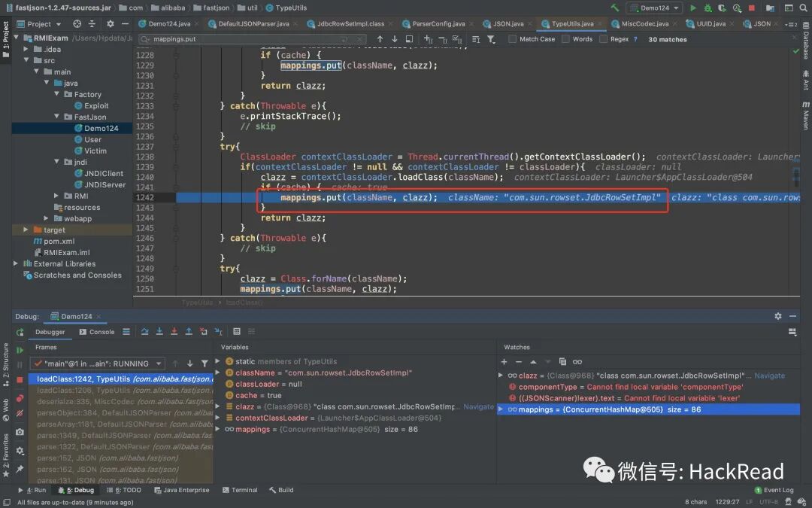Expand the .idea folder
This screenshot has height=508, width=812.
click(26, 49)
